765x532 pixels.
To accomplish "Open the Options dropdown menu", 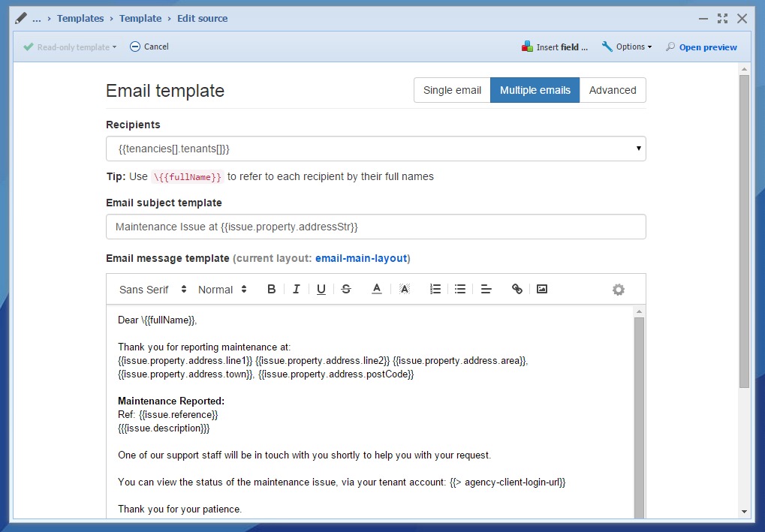I will tap(627, 47).
